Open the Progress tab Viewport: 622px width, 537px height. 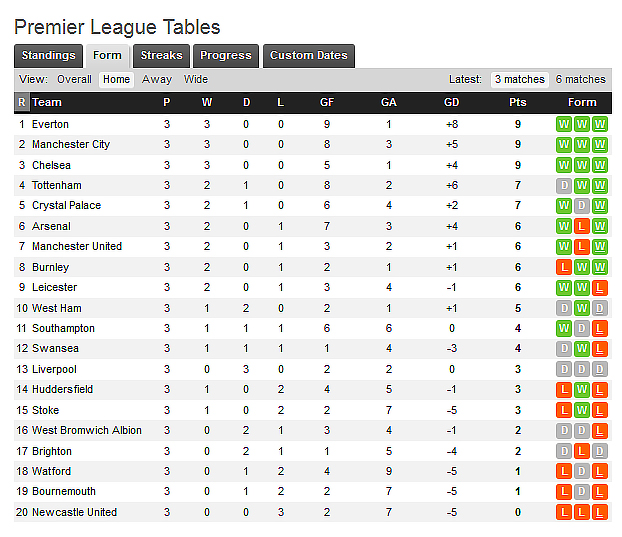226,56
